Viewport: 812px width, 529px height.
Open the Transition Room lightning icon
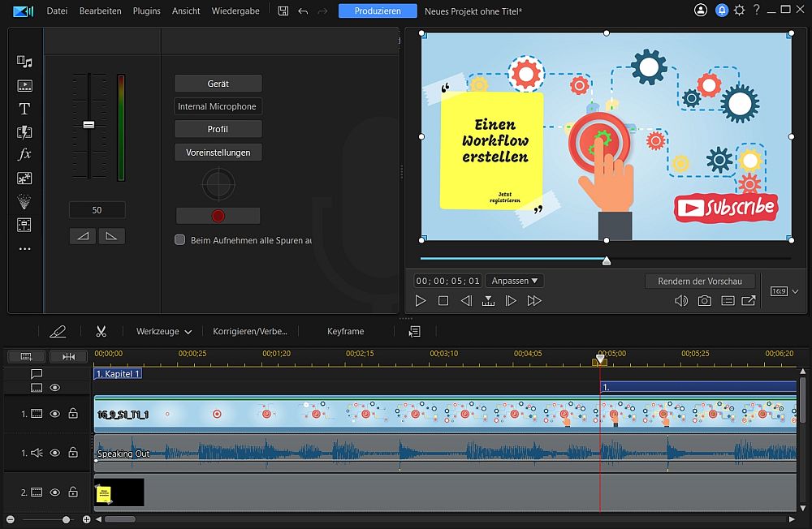click(x=24, y=132)
